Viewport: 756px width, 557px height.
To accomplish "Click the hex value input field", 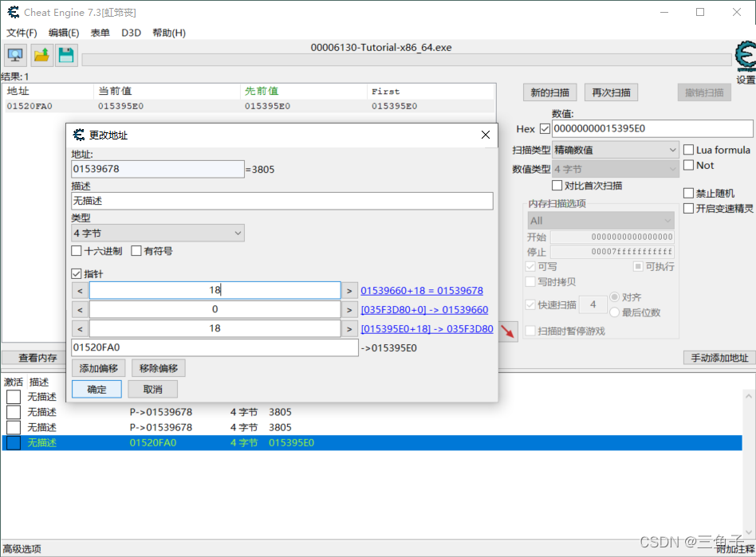I will 652,128.
